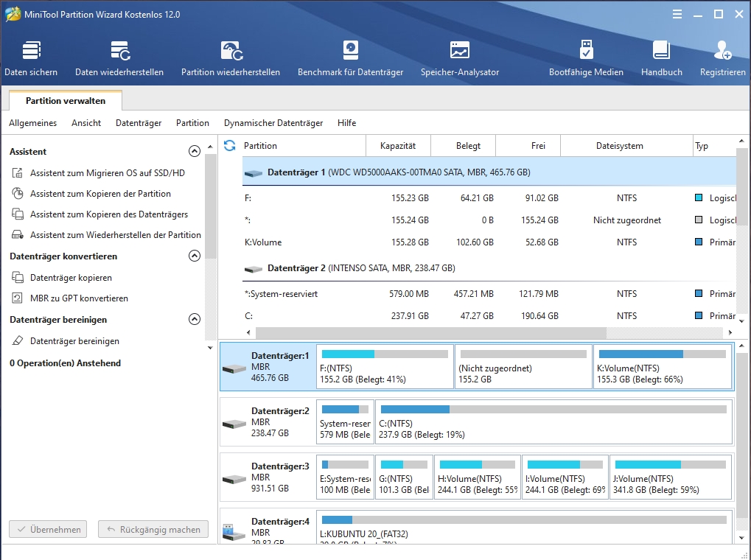Screen dimensions: 751x560
Task: Select J:Volume(NTFS) block
Action: 671,477
